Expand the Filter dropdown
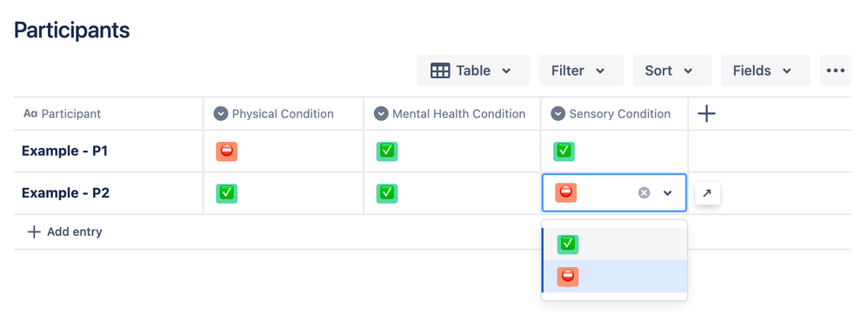868x316 pixels. click(x=581, y=71)
